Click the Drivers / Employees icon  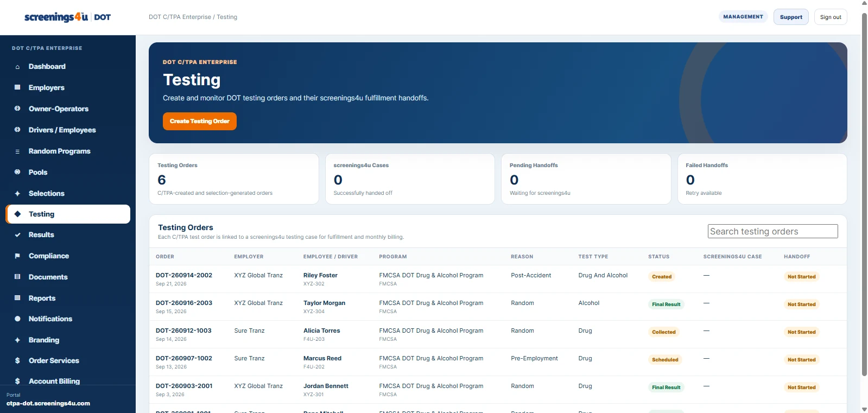click(17, 130)
